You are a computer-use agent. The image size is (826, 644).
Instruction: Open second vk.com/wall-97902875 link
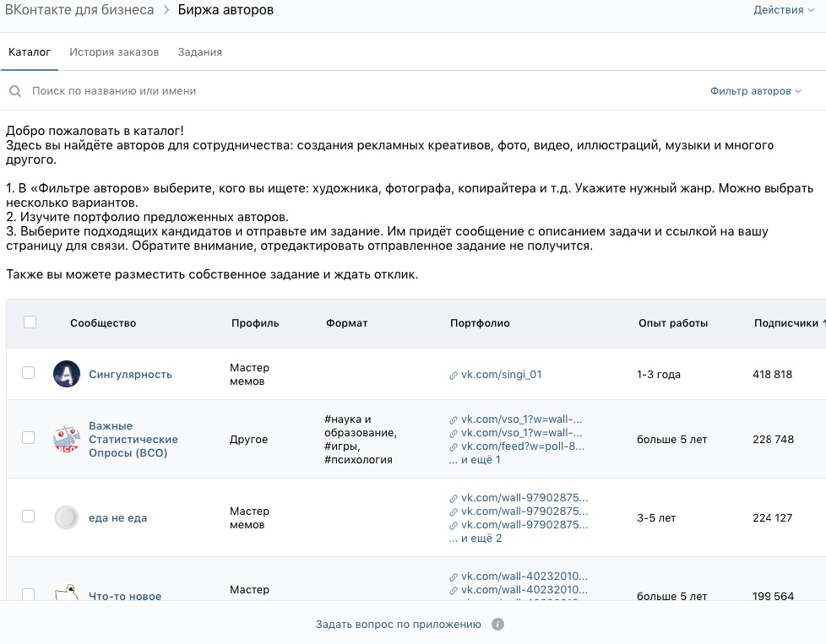(x=524, y=511)
